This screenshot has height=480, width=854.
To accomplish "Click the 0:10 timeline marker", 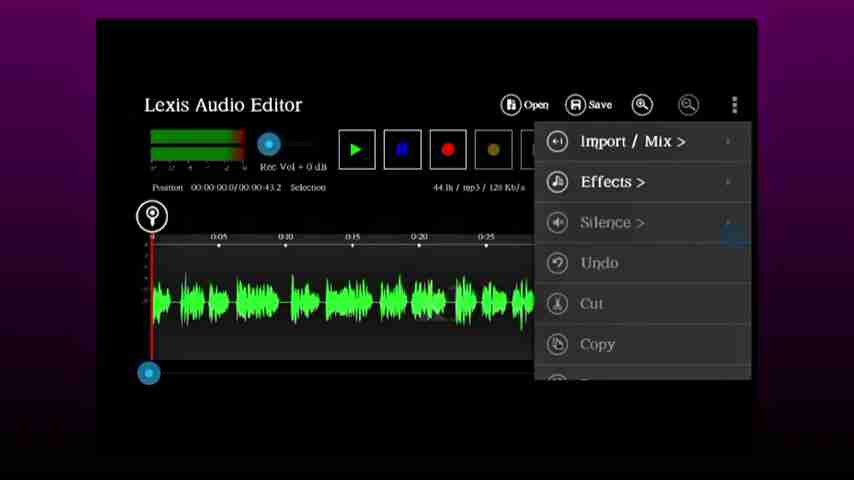I will 286,237.
